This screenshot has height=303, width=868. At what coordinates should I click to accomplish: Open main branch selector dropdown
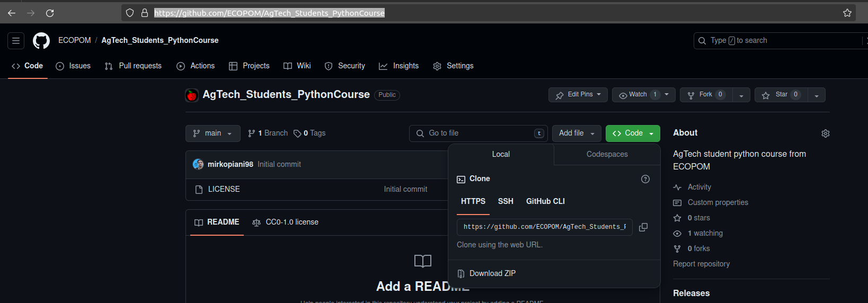point(213,133)
